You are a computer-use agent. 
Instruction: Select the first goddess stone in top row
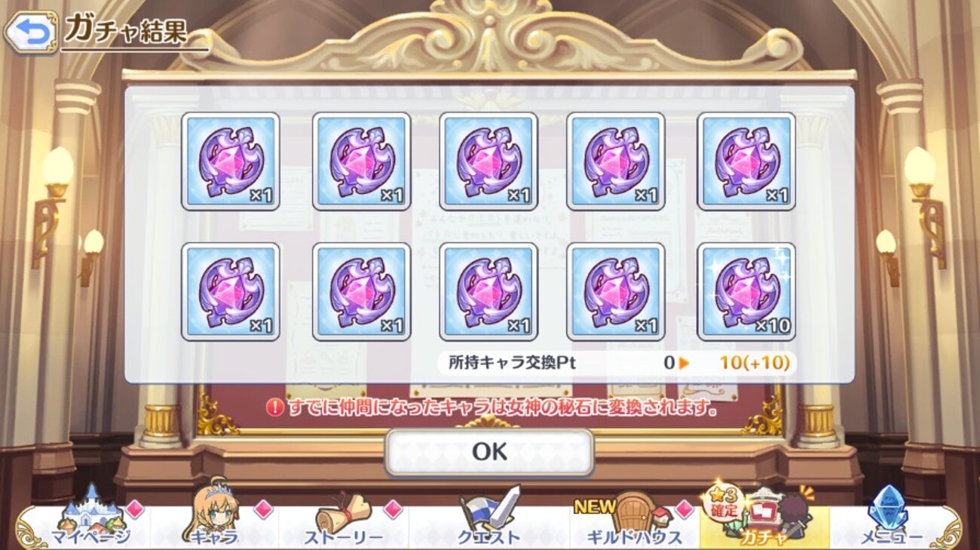[x=231, y=161]
